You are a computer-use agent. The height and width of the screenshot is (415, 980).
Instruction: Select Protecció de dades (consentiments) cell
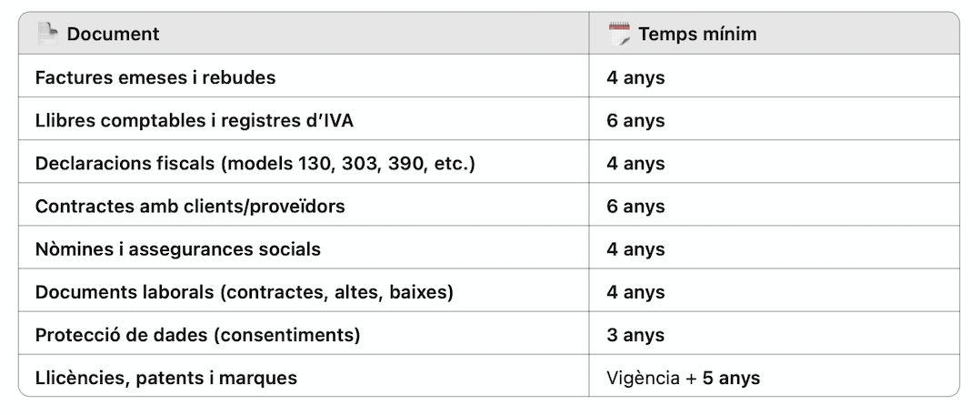[304, 335]
